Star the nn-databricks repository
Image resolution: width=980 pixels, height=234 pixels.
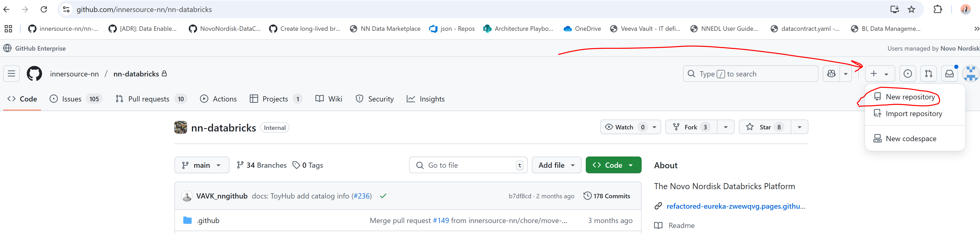click(765, 127)
